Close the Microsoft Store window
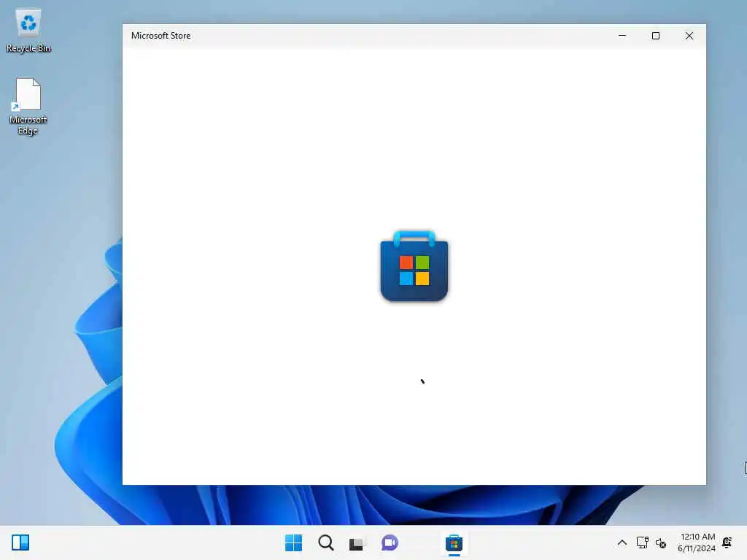This screenshot has height=560, width=747. (x=689, y=36)
